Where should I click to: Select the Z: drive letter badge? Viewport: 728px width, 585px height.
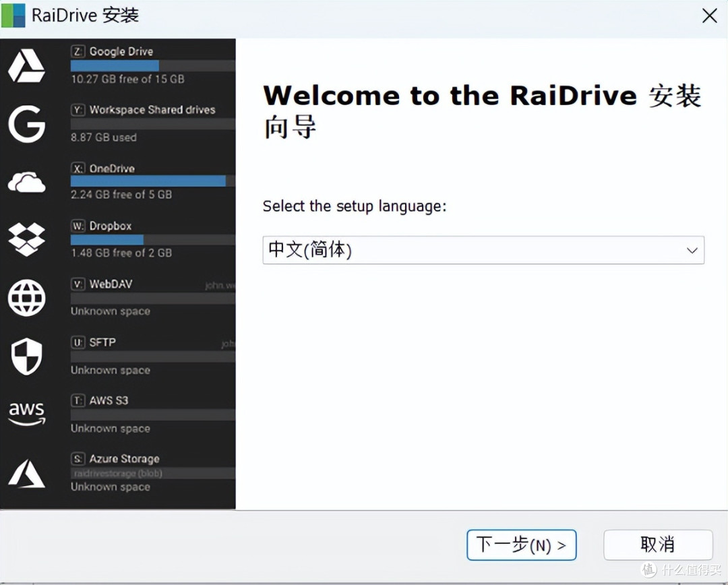77,51
